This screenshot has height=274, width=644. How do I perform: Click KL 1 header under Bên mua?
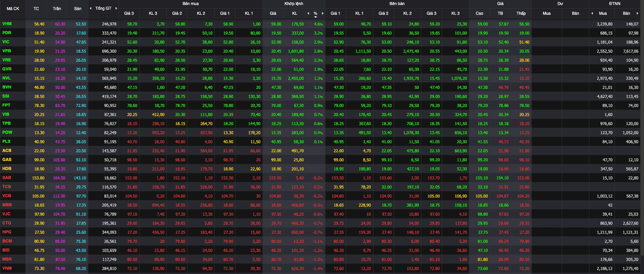[249, 13]
